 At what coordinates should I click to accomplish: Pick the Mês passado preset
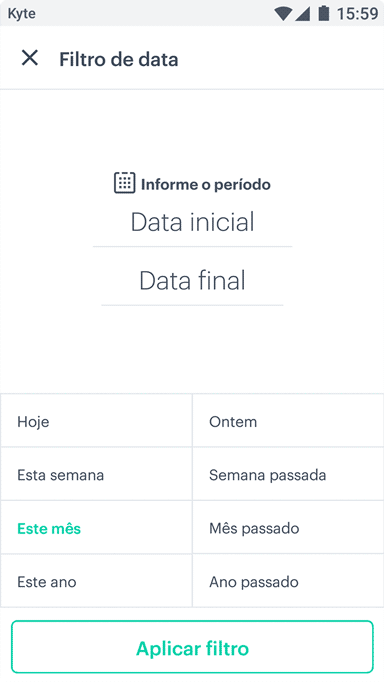(x=288, y=528)
